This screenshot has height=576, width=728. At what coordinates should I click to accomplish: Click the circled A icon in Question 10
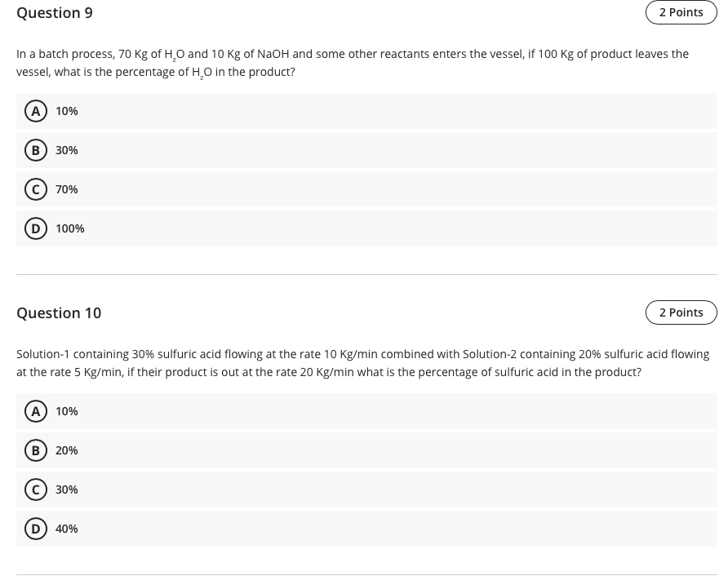(36, 411)
